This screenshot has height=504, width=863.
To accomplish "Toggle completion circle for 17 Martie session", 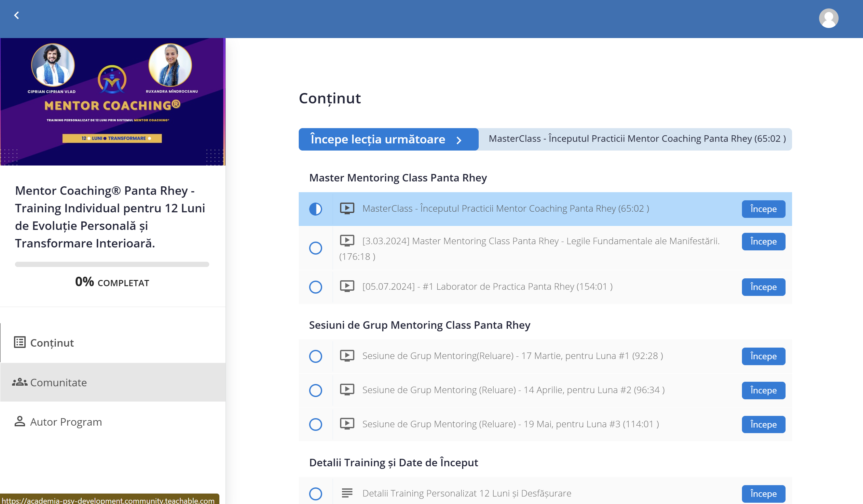I will click(315, 356).
